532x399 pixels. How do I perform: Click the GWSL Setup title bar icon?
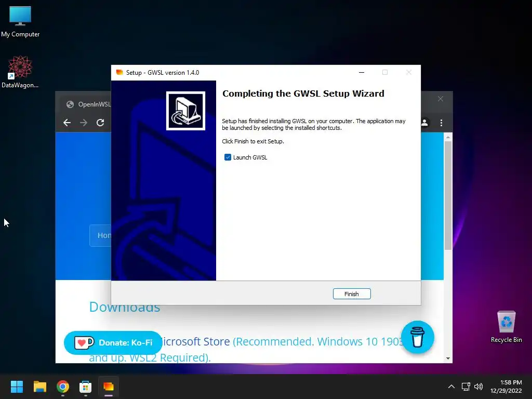click(119, 72)
